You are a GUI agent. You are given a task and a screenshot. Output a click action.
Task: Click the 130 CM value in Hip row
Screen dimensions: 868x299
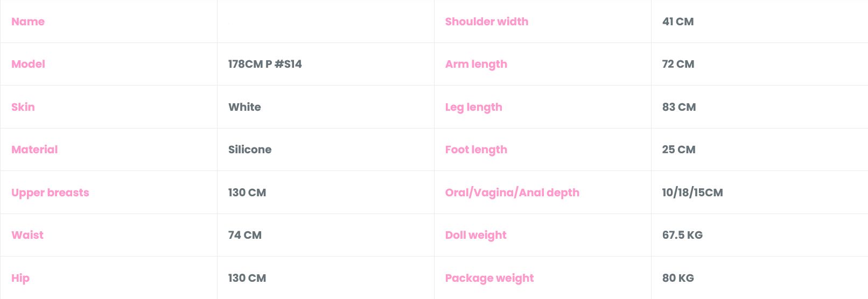point(247,278)
